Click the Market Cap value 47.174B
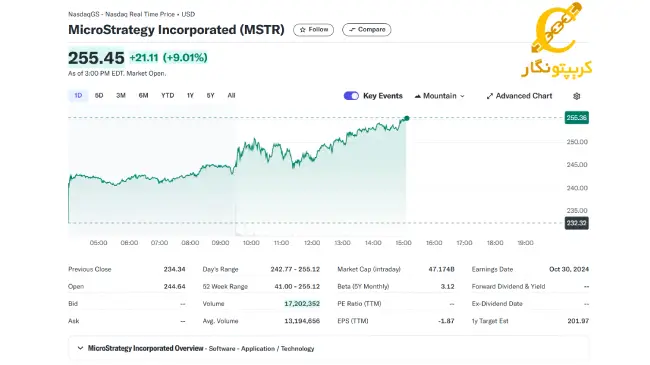The height and width of the screenshot is (365, 650). (x=441, y=269)
